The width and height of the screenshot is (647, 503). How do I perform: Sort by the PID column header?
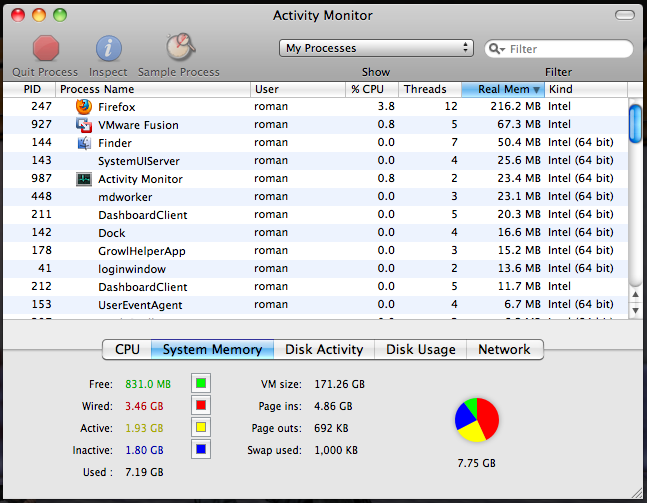(x=29, y=90)
